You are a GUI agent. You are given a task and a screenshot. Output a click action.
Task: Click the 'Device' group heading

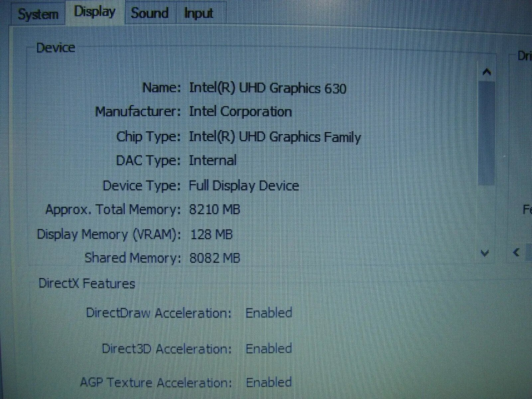pos(56,48)
